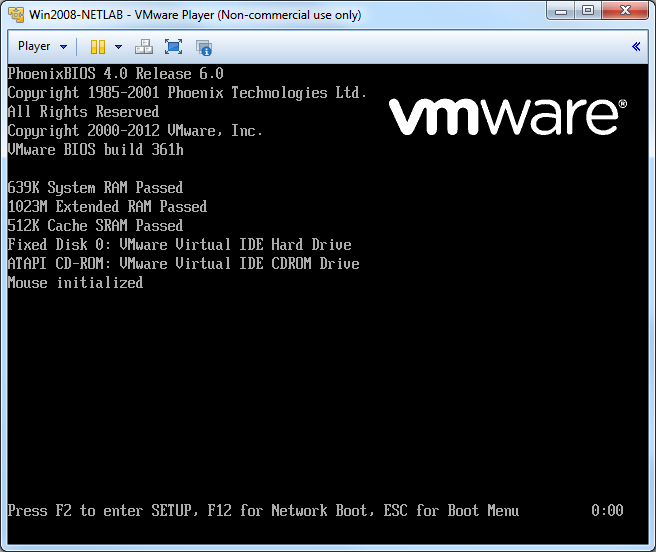
Task: Click 'ATAPI CD-ROM' drive line
Action: pos(184,264)
